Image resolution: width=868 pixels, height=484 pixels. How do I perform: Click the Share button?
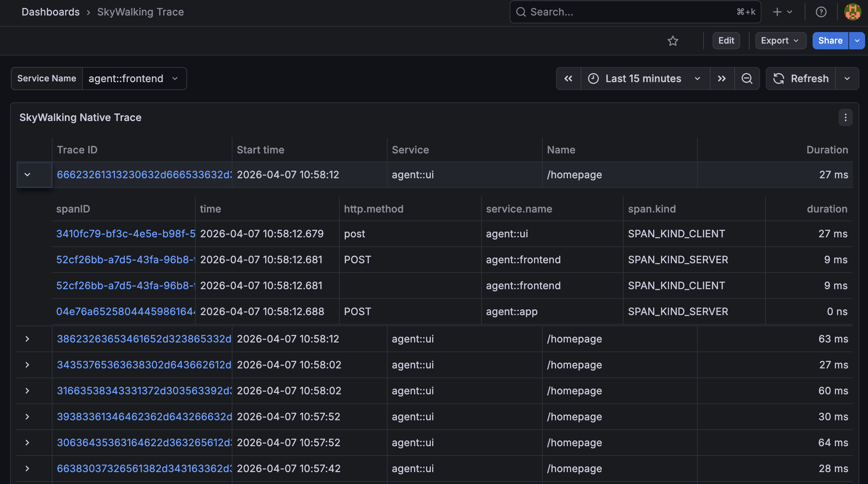tap(830, 40)
